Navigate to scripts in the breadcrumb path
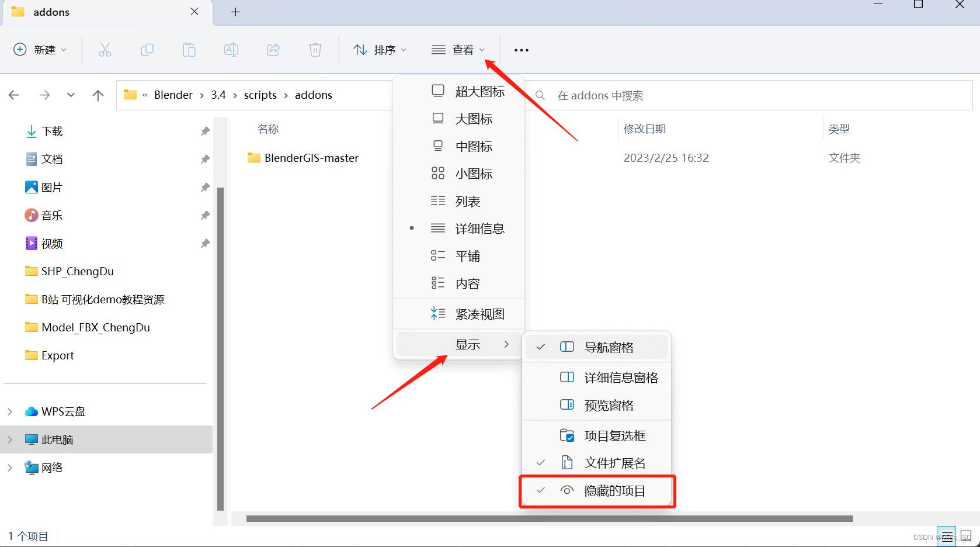The height and width of the screenshot is (547, 980). pos(260,95)
